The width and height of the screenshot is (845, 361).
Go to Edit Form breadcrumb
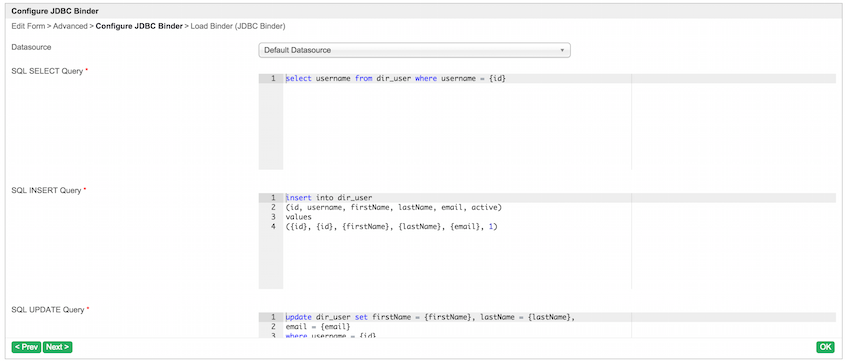(x=28, y=26)
